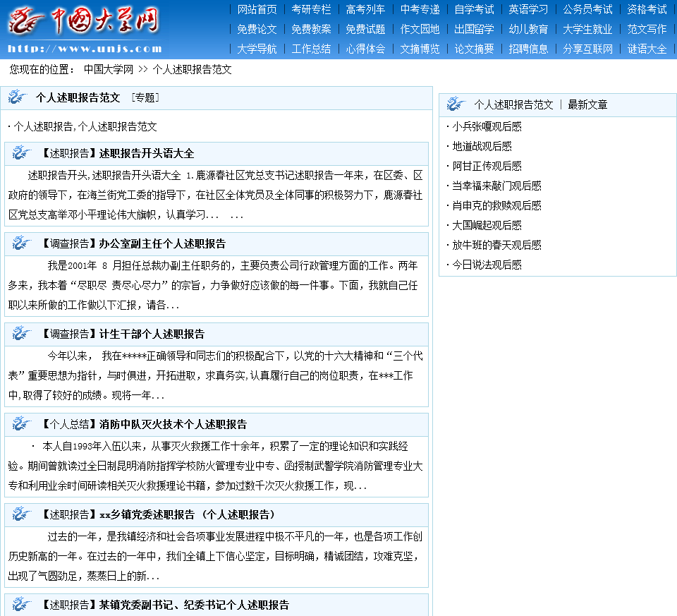This screenshot has width=677, height=616.
Task: Open 大学导航 navigation link
Action: point(257,49)
